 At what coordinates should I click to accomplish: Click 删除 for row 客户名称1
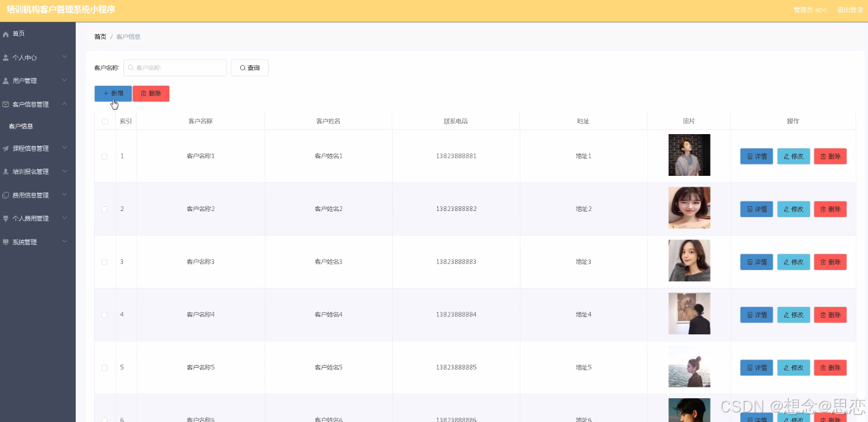point(830,156)
